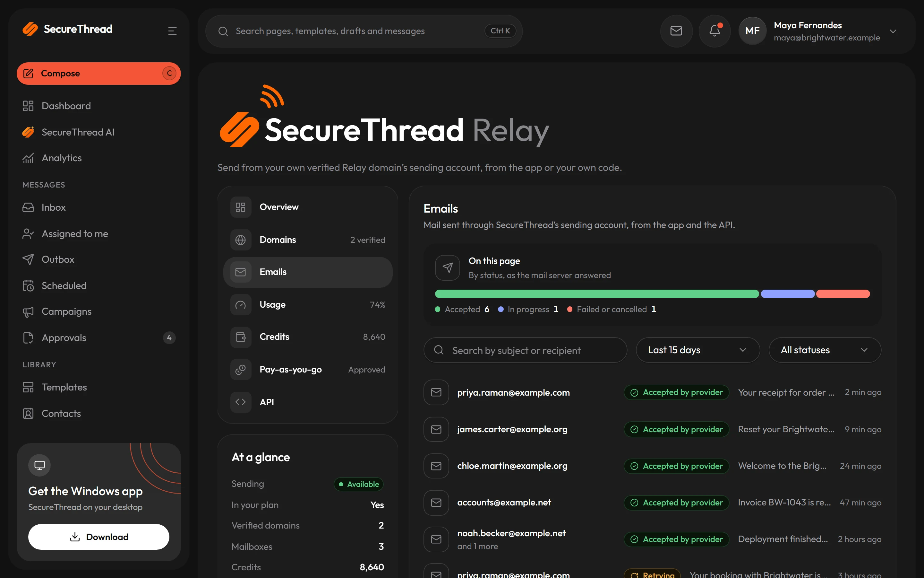
Task: Click the Credits wallet icon
Action: pos(241,337)
